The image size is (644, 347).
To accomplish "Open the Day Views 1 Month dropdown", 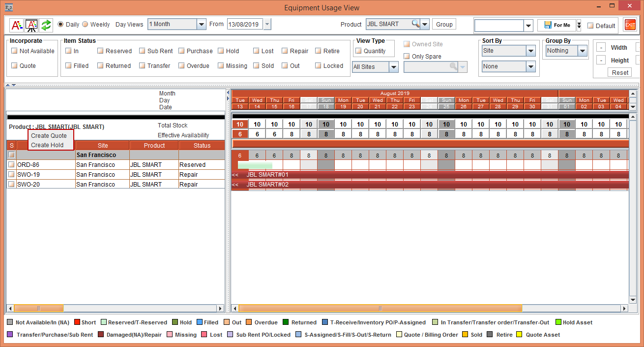I will coord(202,24).
